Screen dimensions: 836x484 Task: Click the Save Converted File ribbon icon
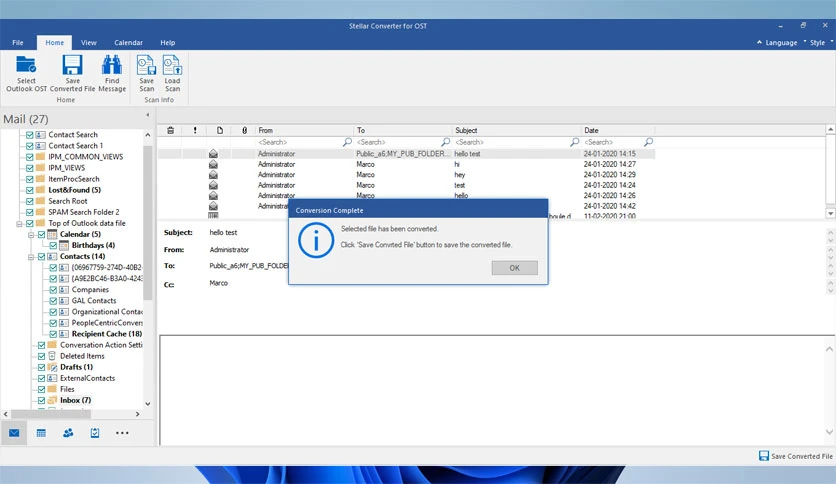point(73,65)
